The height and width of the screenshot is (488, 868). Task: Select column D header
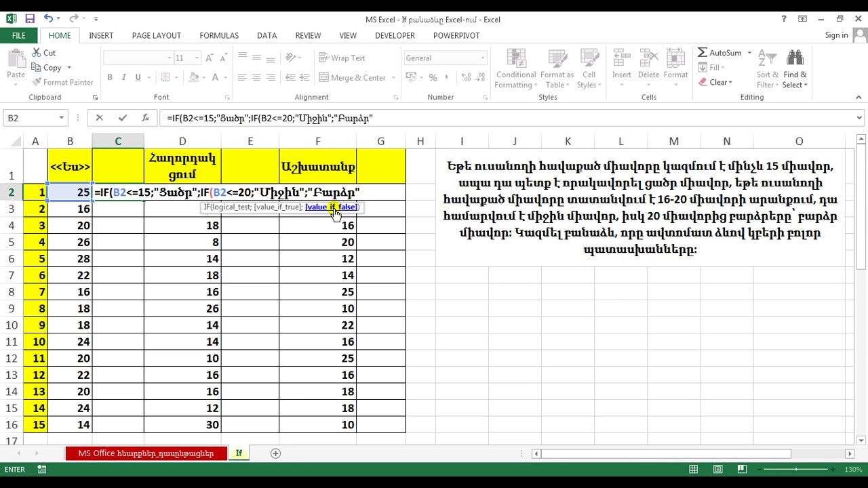pos(182,141)
